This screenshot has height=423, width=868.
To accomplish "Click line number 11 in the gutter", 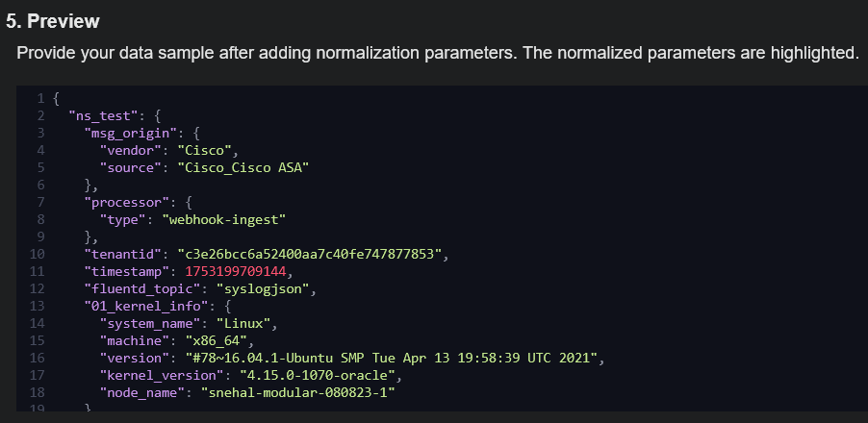I will (38, 271).
